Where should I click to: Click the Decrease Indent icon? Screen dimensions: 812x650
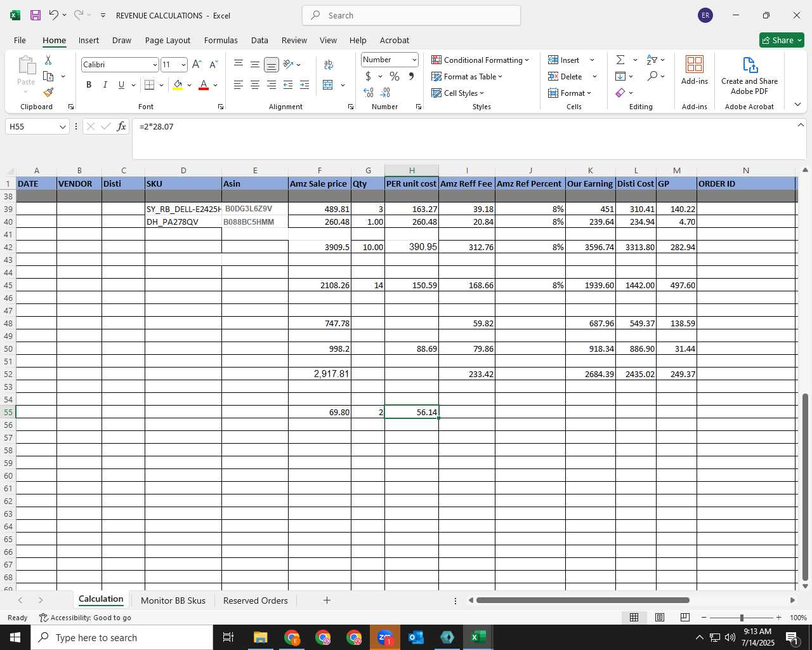pos(288,84)
